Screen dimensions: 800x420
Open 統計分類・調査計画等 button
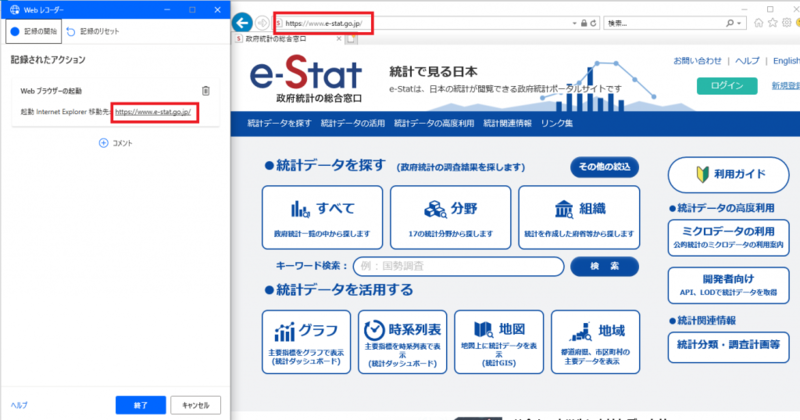729,347
